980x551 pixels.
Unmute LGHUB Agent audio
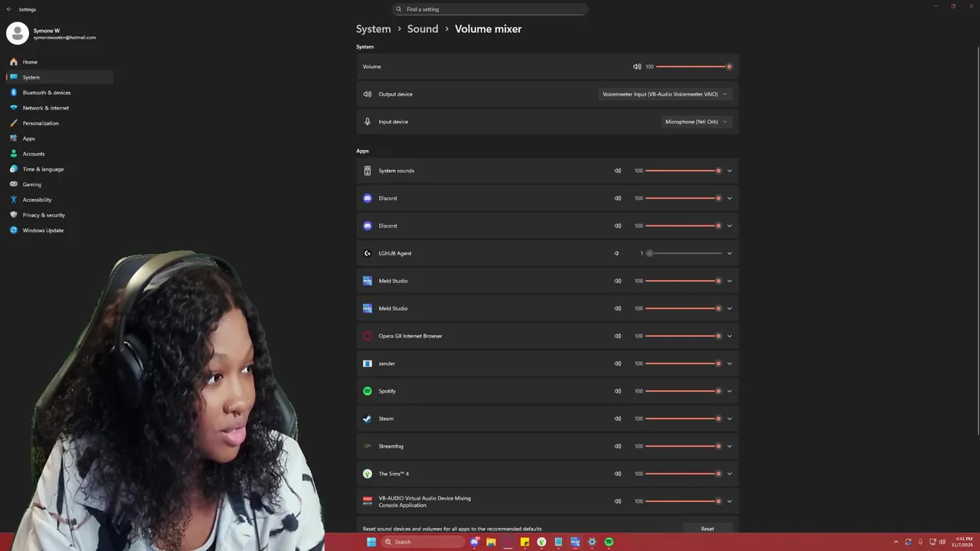[x=616, y=253]
